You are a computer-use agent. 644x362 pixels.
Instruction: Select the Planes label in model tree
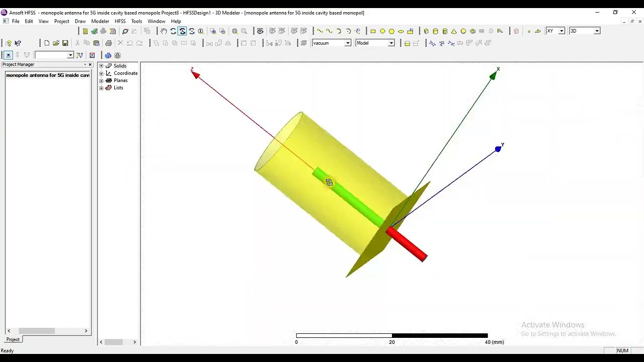tap(120, 80)
